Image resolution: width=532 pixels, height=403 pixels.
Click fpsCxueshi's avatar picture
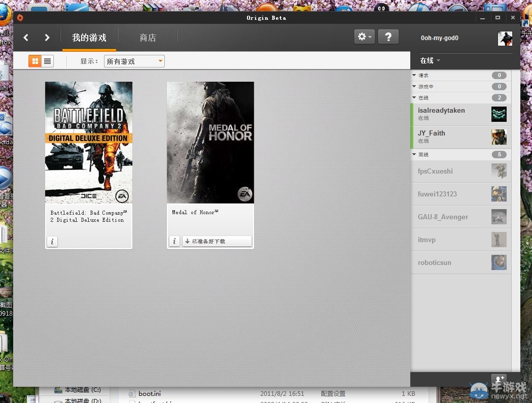click(x=499, y=171)
